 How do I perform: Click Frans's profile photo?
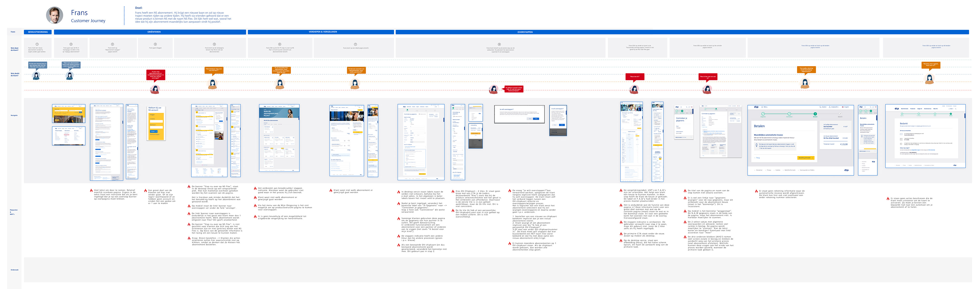click(x=54, y=15)
